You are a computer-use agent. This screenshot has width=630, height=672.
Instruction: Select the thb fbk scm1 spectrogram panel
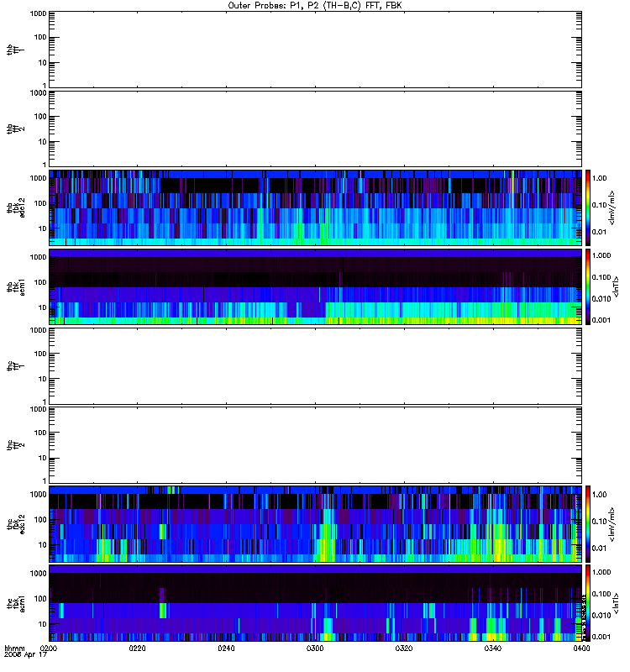click(316, 286)
